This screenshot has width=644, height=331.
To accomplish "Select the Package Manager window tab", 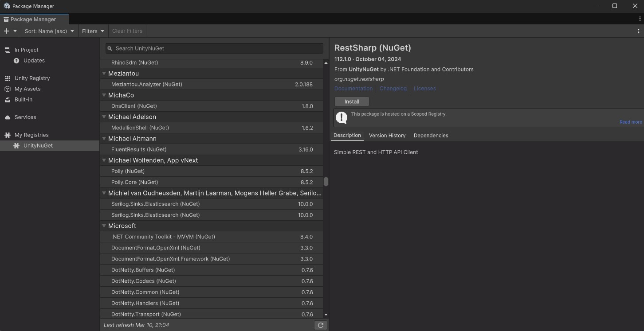I will click(x=34, y=19).
